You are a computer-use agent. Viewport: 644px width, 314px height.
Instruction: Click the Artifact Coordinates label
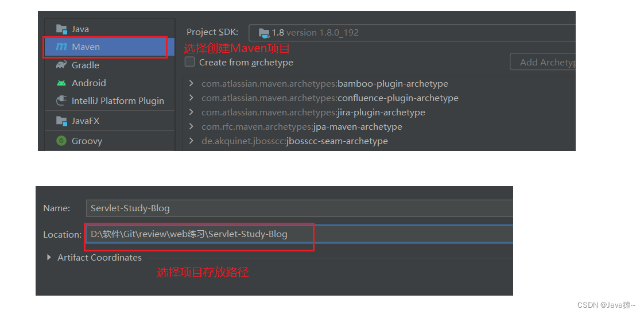click(x=99, y=258)
